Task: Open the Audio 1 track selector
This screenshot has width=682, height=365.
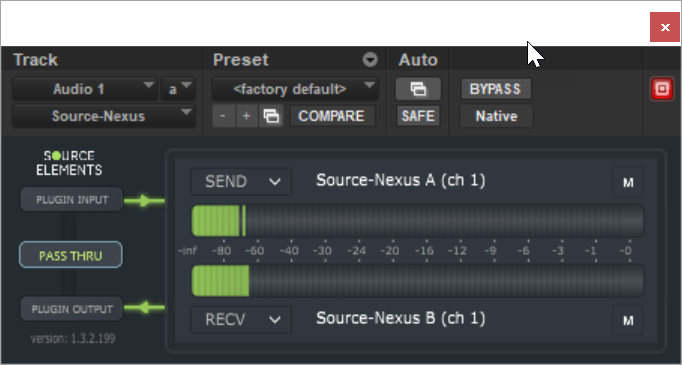Action: point(84,89)
